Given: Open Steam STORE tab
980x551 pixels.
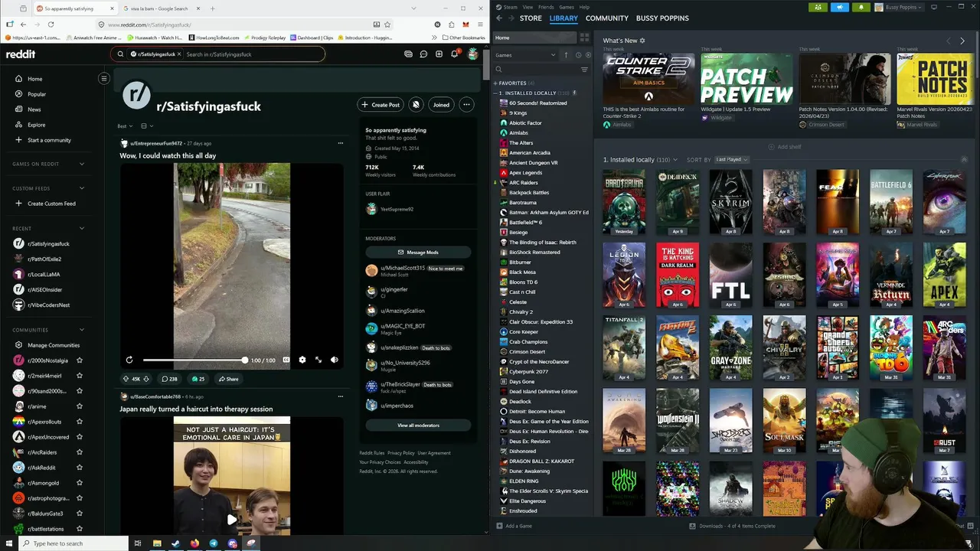Looking at the screenshot, I should click(x=531, y=18).
